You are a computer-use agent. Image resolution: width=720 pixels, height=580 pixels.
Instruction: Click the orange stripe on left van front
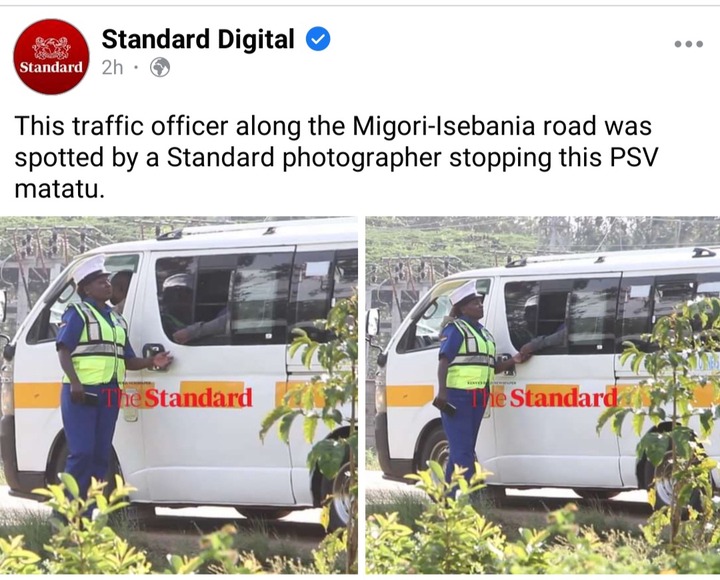38,396
